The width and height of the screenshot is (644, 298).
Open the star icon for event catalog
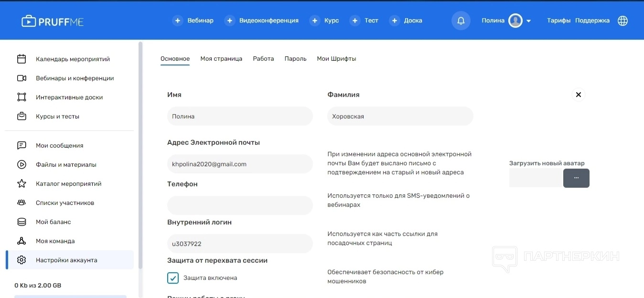coord(21,183)
